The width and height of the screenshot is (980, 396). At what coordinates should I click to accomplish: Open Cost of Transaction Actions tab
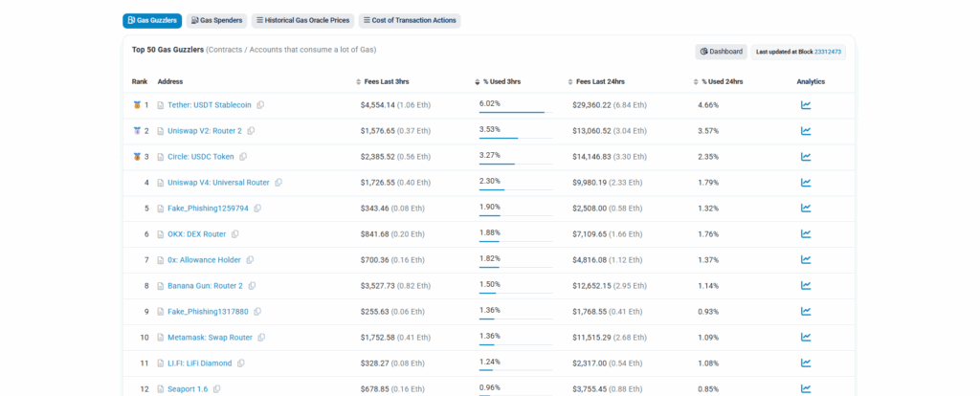410,21
